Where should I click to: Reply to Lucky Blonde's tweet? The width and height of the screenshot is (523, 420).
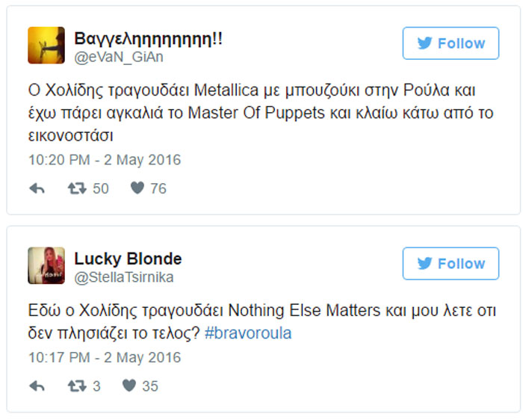tap(37, 386)
